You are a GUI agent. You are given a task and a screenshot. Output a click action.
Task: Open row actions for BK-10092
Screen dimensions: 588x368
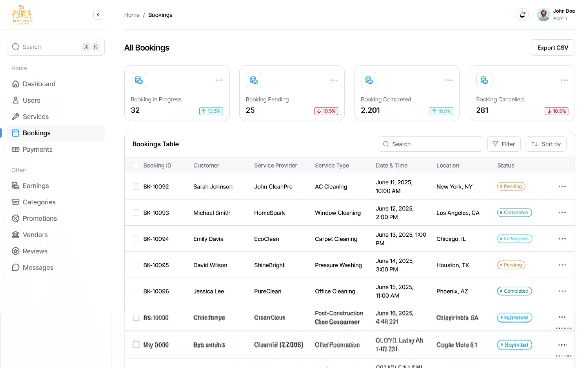tap(562, 186)
